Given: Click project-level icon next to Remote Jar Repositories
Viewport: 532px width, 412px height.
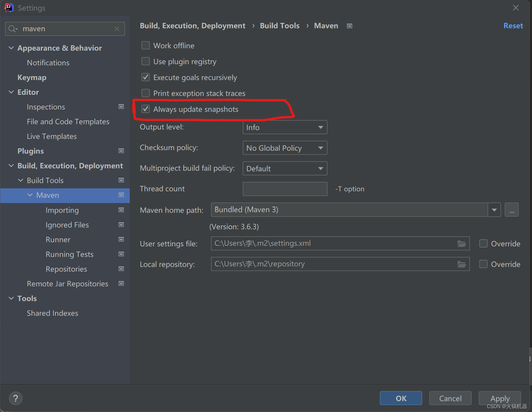Looking at the screenshot, I should pos(121,283).
